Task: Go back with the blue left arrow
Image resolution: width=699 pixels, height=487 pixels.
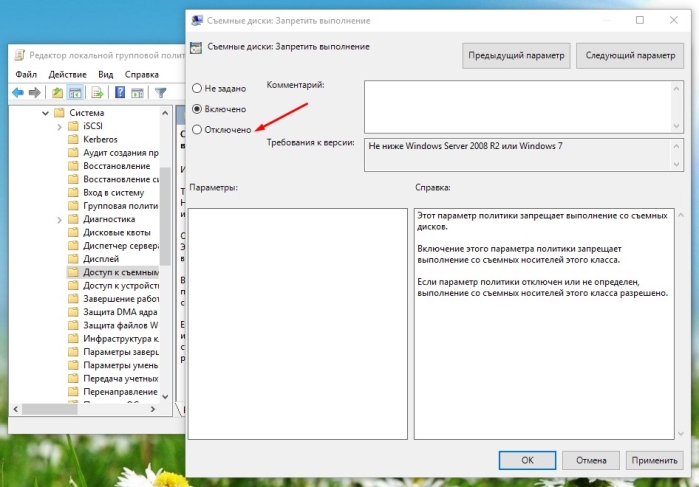Action: pyautogui.click(x=18, y=93)
